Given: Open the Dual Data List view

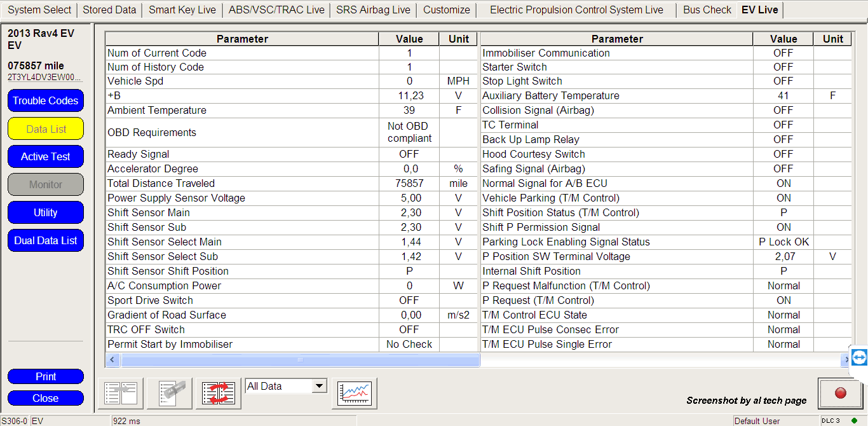Looking at the screenshot, I should tap(46, 240).
